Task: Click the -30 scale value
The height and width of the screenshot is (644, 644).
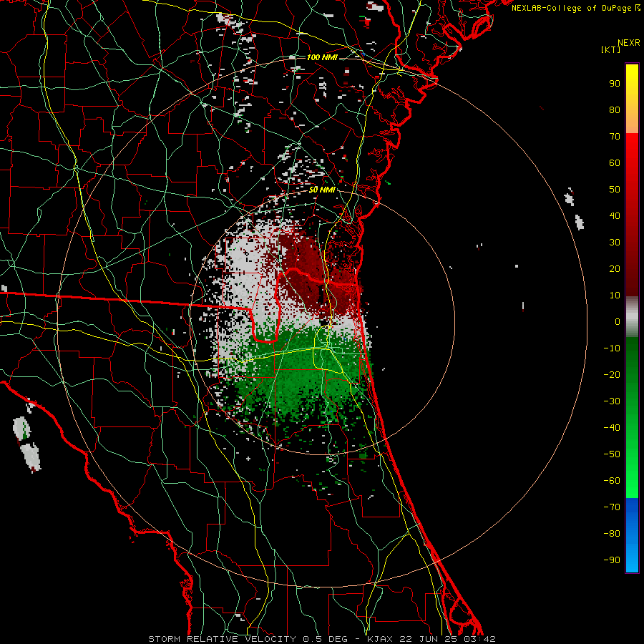Action: 612,401
